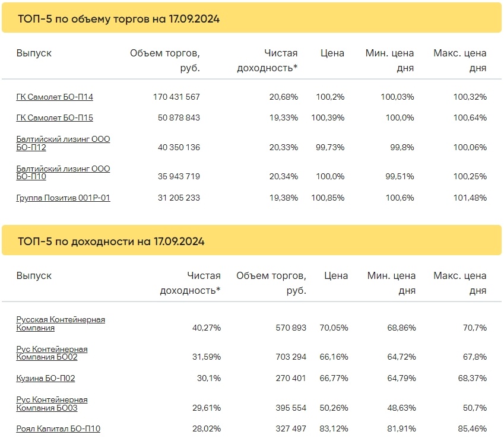Screen dimensions: 504x438
Task: Click the max price 70,7%
Action: coord(475,328)
